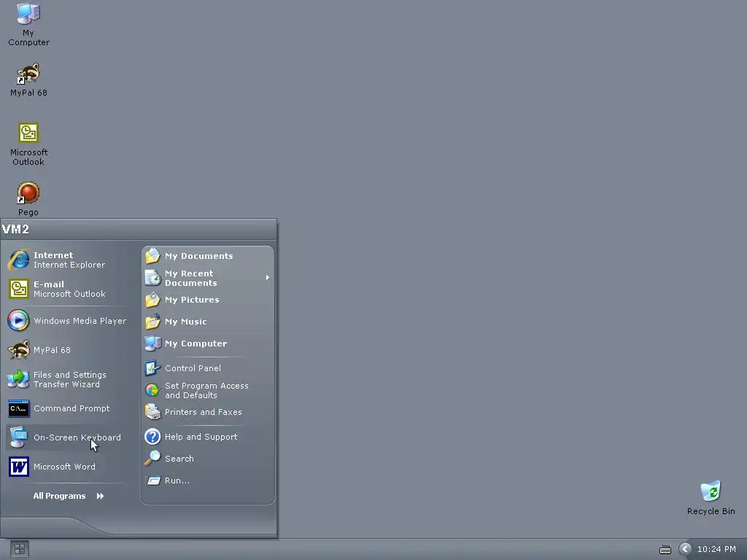Select My Documents label
Viewport: 747px width, 560px height.
199,256
